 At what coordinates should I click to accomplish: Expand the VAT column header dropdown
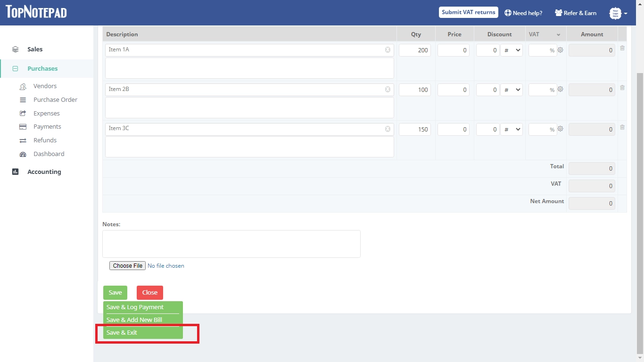pos(559,34)
